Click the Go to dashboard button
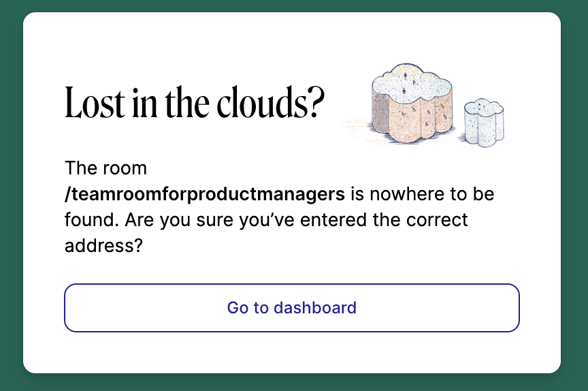This screenshot has height=391, width=588. point(291,308)
